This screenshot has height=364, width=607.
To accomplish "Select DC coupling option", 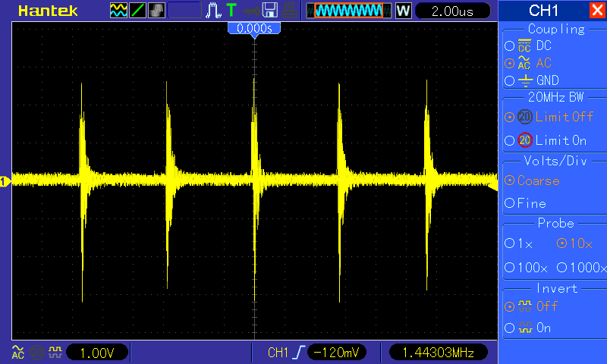I will click(528, 45).
